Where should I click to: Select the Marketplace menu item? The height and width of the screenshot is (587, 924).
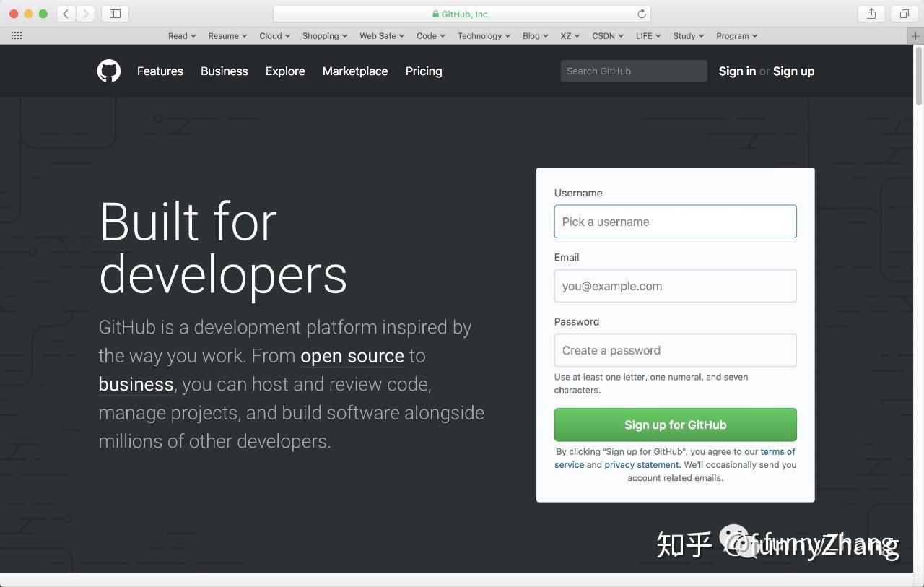pyautogui.click(x=355, y=71)
